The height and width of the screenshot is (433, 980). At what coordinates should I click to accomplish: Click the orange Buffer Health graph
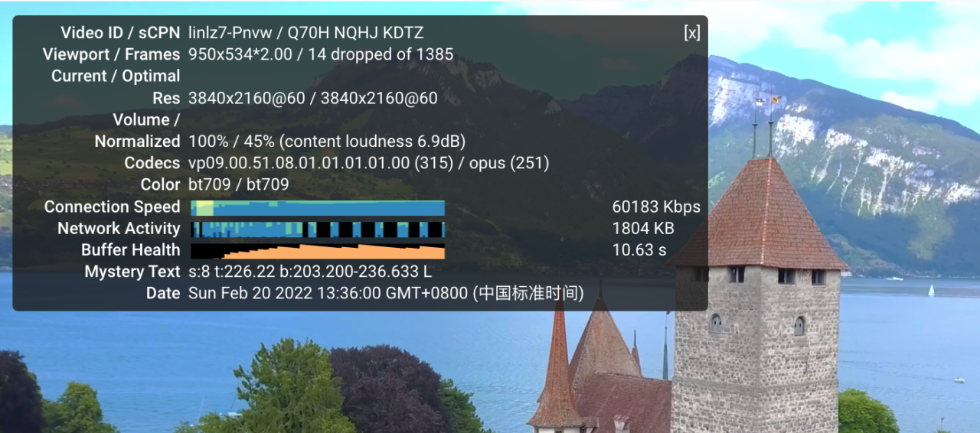tap(318, 251)
